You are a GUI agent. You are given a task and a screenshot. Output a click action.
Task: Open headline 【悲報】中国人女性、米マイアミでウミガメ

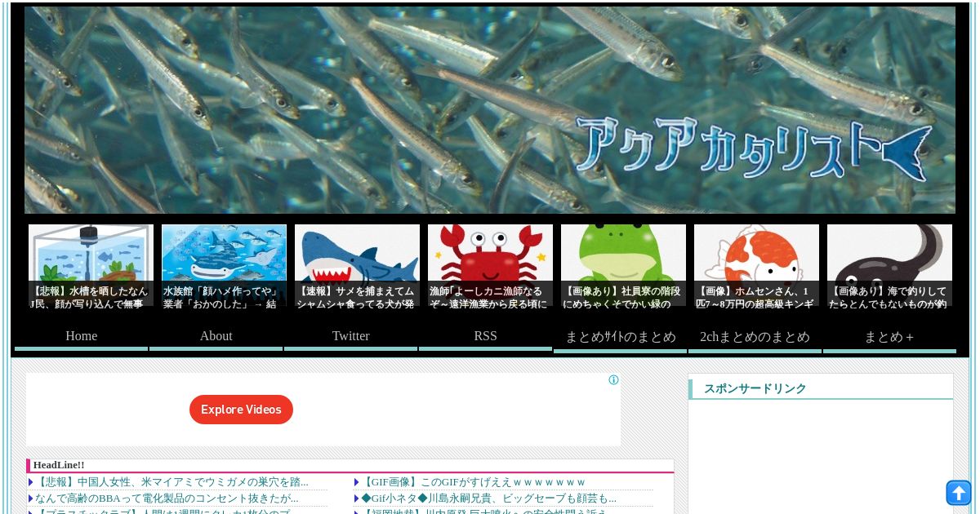172,482
